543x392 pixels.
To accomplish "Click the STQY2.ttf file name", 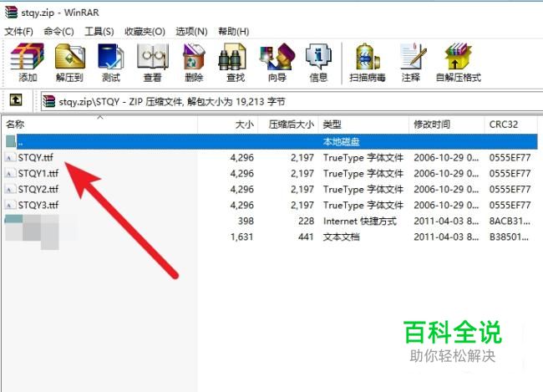I will [38, 189].
